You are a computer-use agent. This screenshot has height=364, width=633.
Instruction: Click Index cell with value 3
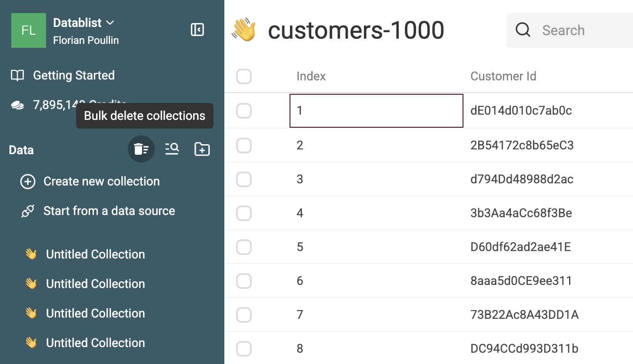click(376, 179)
